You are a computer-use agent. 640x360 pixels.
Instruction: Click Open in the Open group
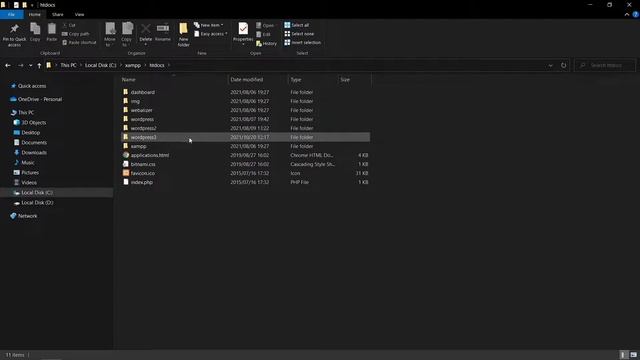pyautogui.click(x=265, y=25)
